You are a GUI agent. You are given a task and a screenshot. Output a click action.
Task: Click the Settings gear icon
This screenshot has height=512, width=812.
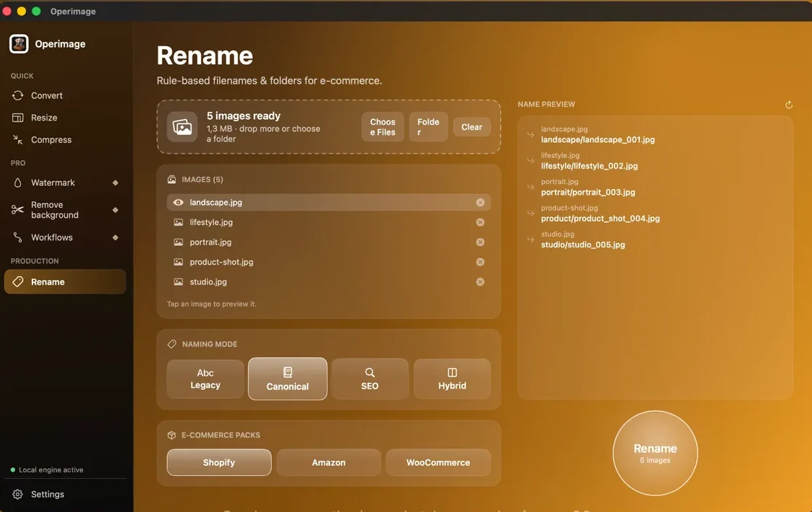(17, 495)
